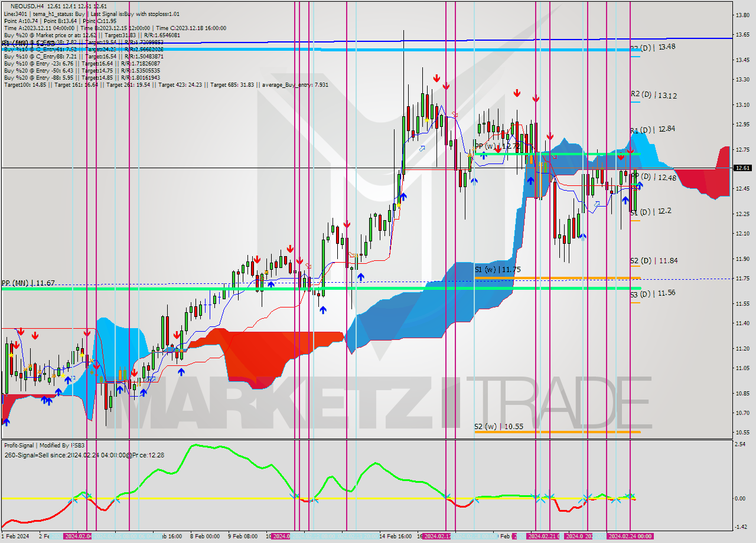Click the 11.90 price axis value
Viewport: 756px width, 543px height.
(x=742, y=259)
